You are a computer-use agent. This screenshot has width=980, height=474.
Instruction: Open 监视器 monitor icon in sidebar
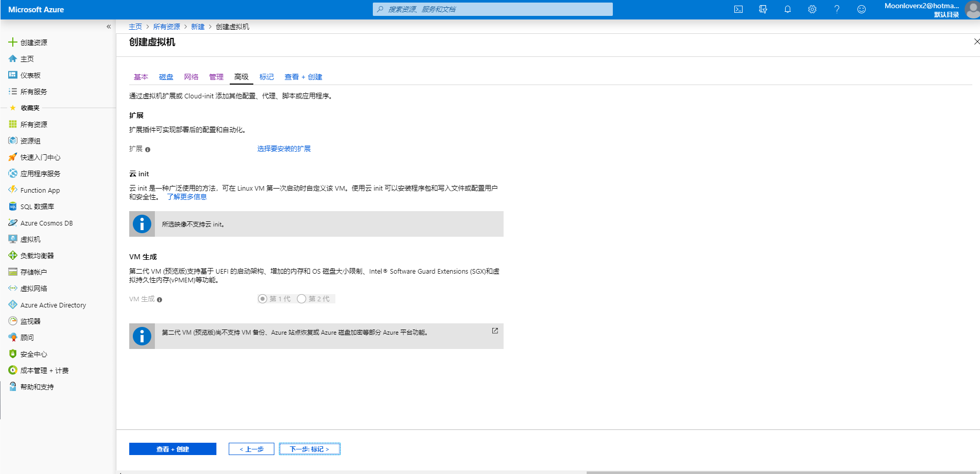coord(13,321)
